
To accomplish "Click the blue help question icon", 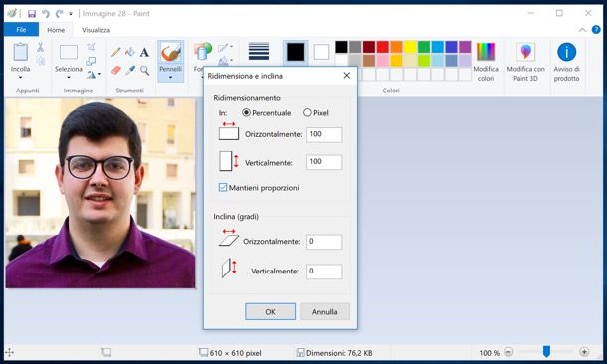I will [x=596, y=30].
